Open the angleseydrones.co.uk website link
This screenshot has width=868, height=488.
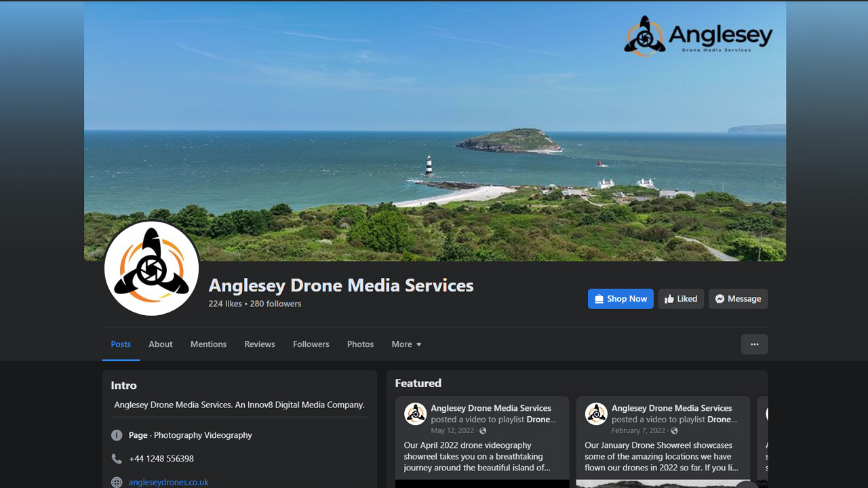[169, 483]
